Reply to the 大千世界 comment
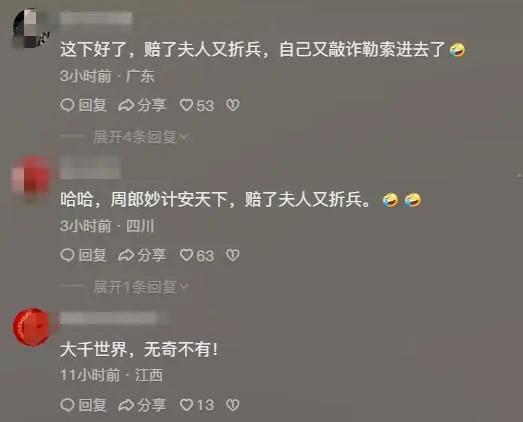 (83, 405)
